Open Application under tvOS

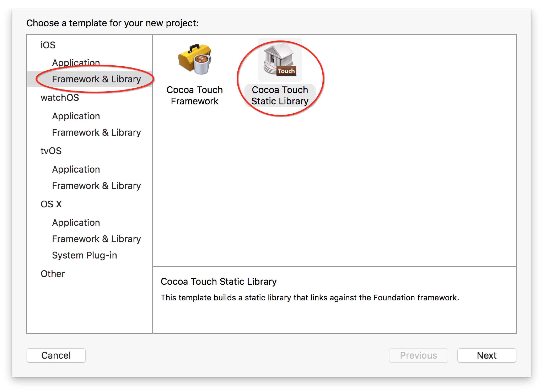pyautogui.click(x=76, y=169)
